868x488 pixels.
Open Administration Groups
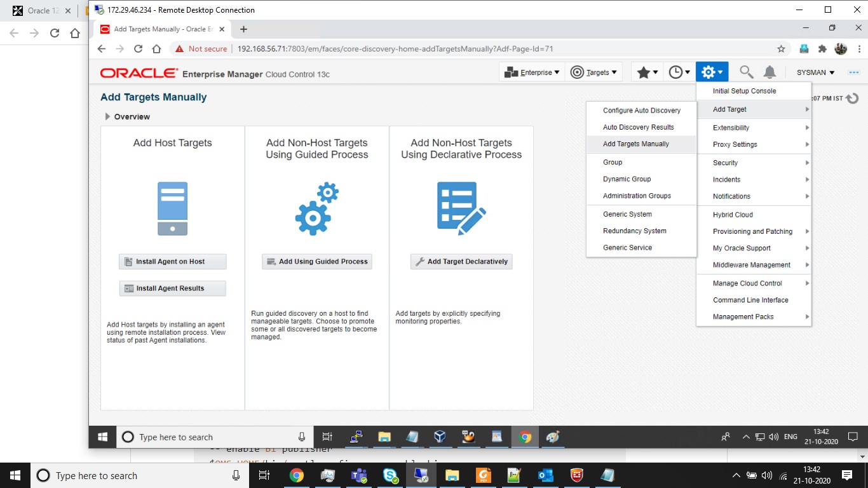click(641, 196)
